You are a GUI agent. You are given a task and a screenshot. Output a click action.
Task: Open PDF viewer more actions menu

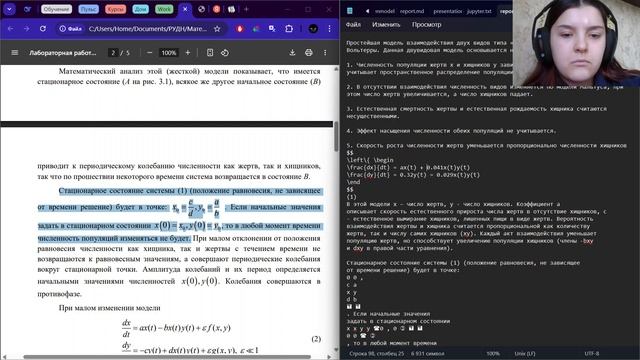tap(325, 53)
